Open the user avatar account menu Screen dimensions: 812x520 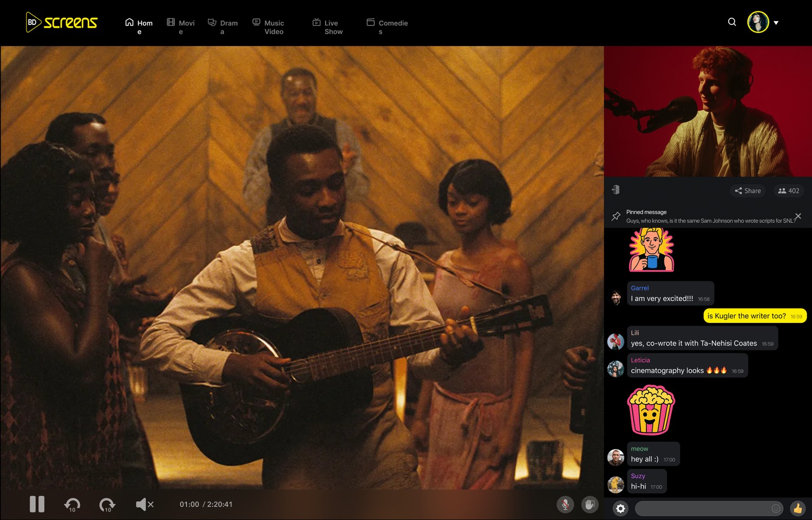coord(758,22)
